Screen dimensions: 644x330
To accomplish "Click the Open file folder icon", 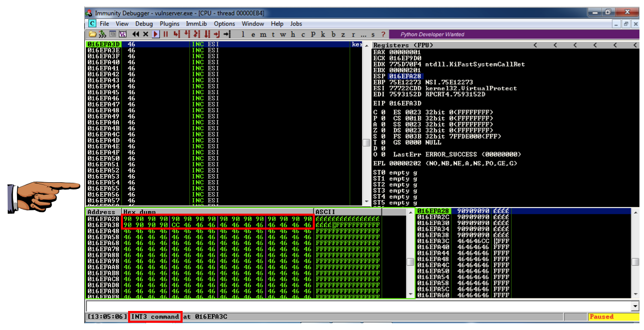I will 93,34.
